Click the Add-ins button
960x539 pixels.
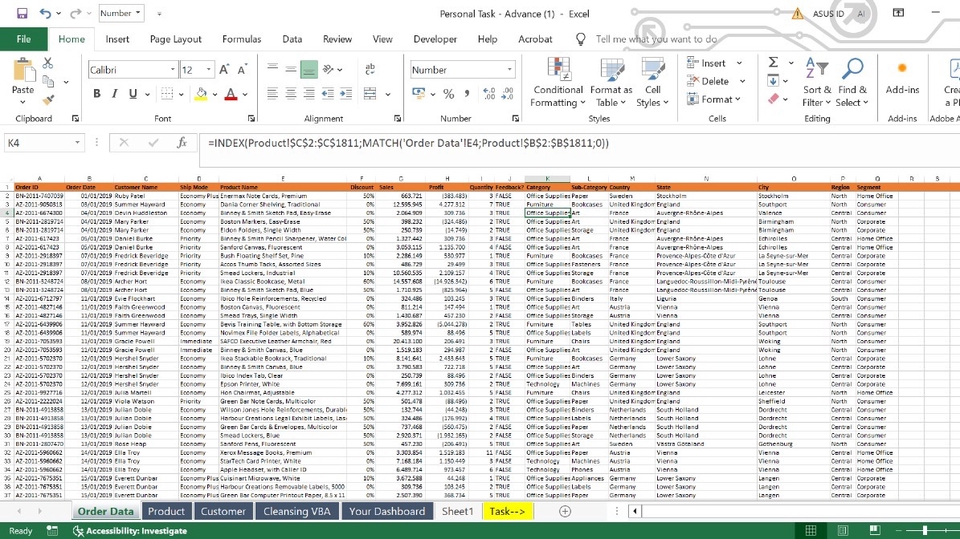(902, 78)
